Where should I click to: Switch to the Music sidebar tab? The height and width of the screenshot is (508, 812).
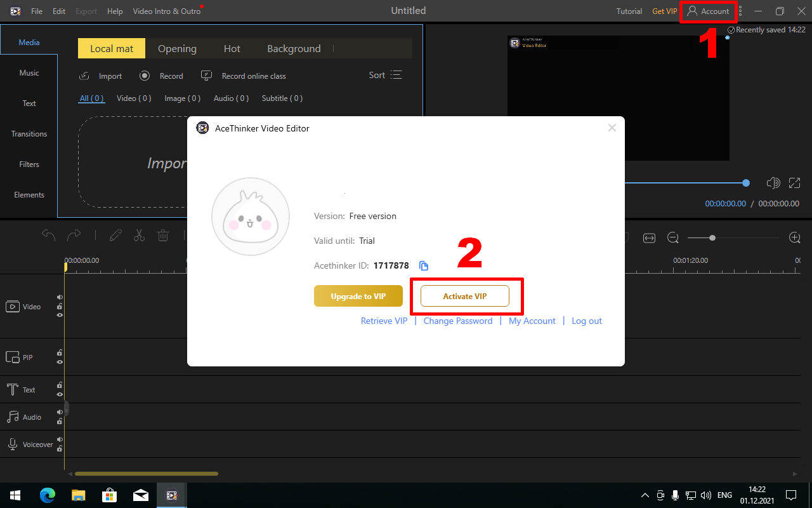click(x=29, y=73)
